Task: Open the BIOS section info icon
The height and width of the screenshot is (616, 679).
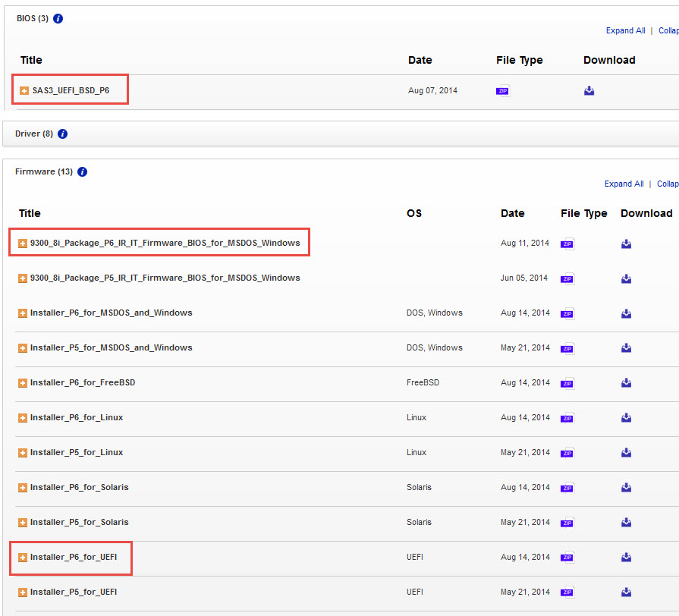Action: [x=58, y=19]
